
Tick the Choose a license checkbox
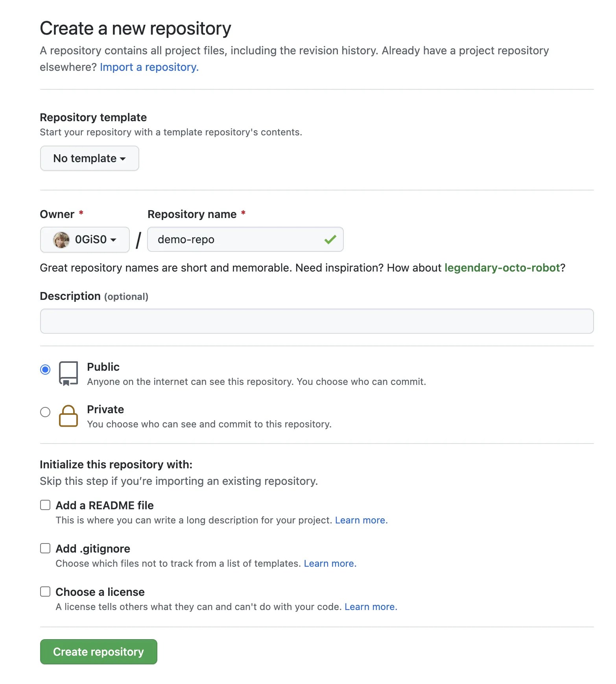(45, 592)
